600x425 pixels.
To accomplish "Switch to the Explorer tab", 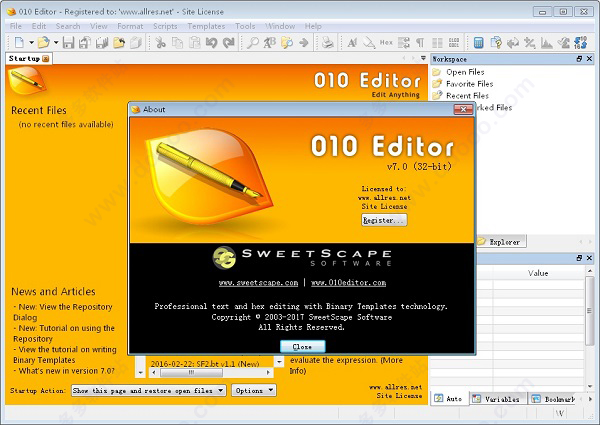I will click(501, 242).
